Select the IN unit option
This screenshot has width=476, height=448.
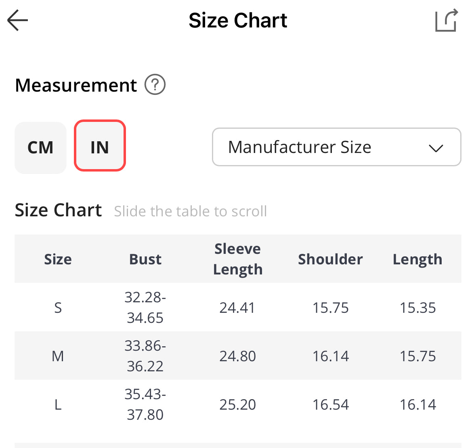click(x=100, y=147)
